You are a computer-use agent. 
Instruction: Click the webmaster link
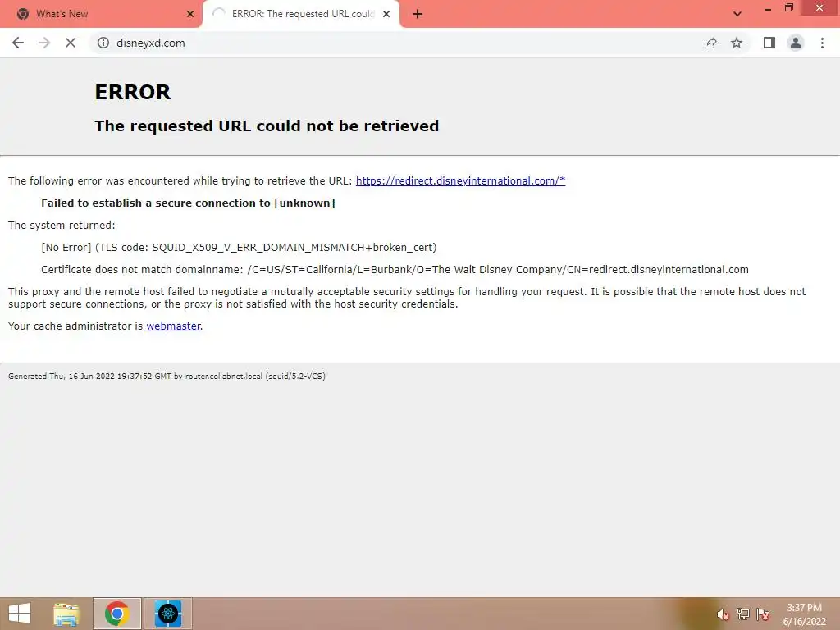click(x=173, y=326)
